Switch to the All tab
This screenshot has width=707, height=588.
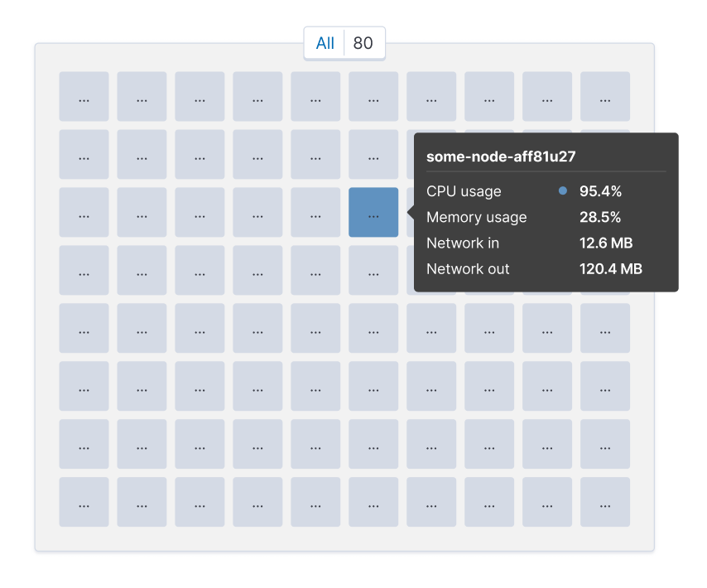tap(325, 43)
